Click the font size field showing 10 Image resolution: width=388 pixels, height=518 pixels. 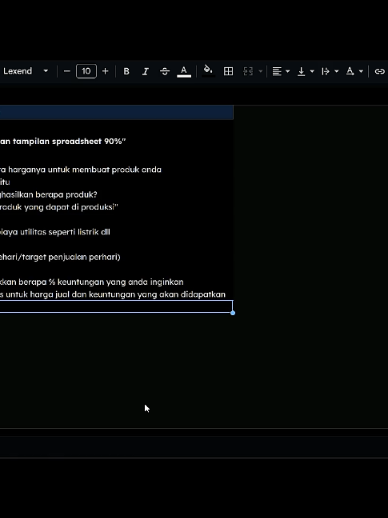tap(86, 71)
